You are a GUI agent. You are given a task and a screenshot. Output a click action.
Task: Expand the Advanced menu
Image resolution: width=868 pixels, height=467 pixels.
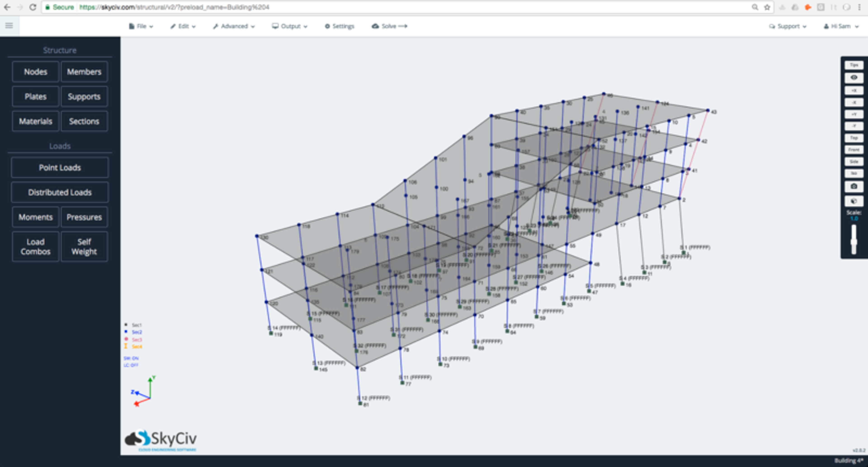234,26
